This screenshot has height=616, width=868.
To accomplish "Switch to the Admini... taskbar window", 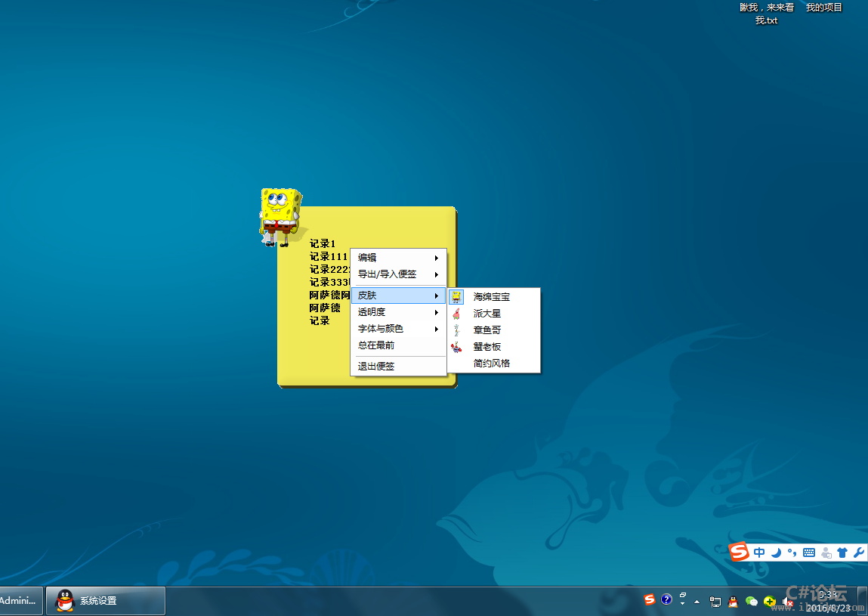I will pos(20,600).
